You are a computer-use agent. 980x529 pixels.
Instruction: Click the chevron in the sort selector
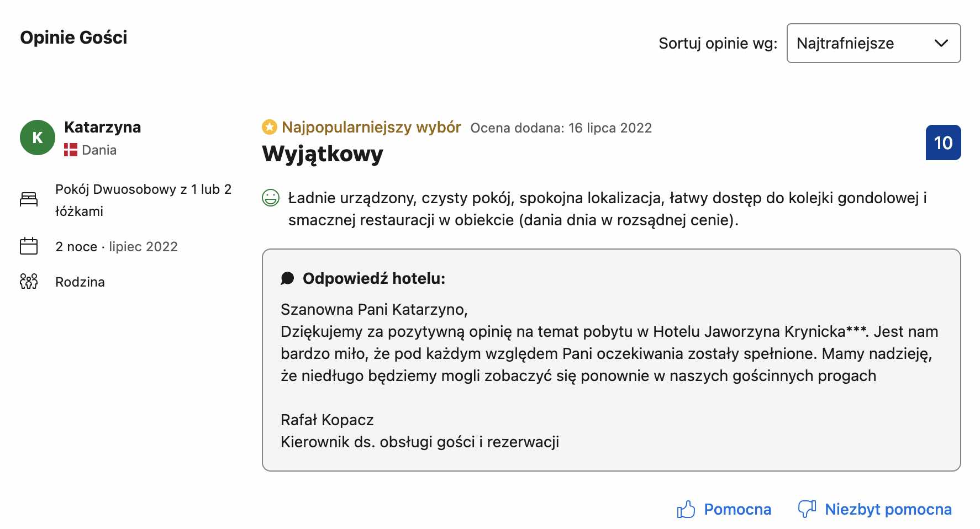pyautogui.click(x=942, y=44)
